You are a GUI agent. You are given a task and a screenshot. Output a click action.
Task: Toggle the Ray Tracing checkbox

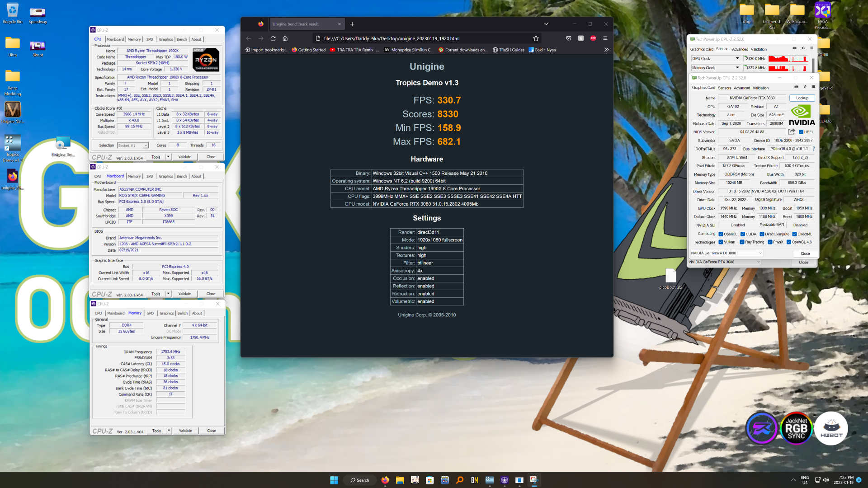coord(742,242)
